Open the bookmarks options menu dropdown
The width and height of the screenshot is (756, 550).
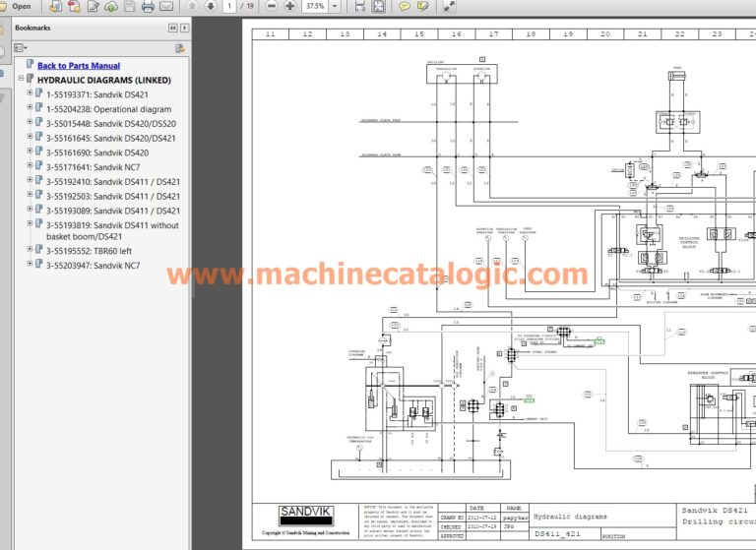(x=23, y=47)
